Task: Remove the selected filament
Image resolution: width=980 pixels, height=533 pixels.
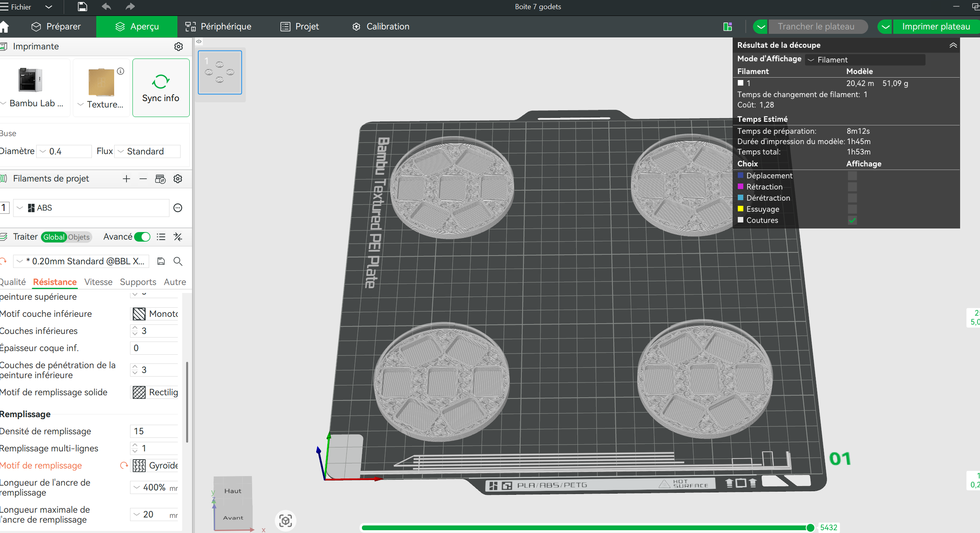Action: [x=143, y=179]
